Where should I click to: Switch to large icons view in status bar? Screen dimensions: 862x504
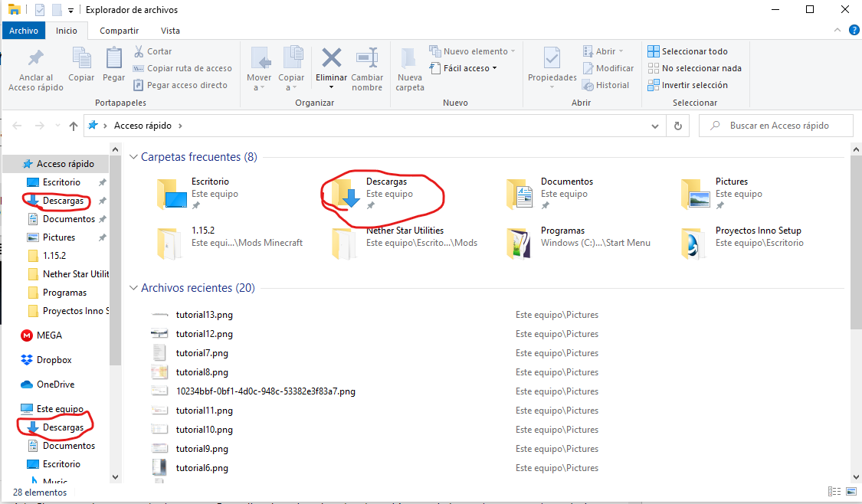(851, 491)
